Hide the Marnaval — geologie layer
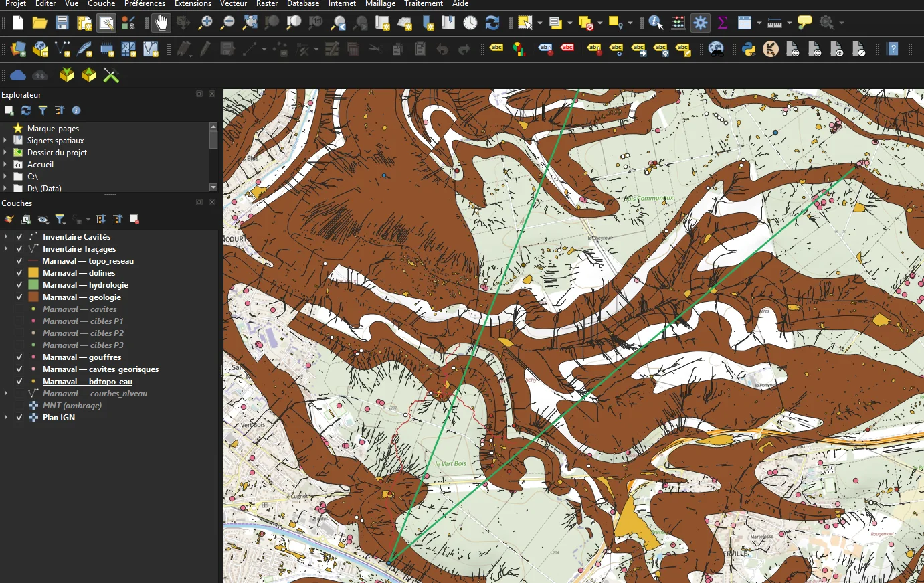This screenshot has width=924, height=583. tap(19, 297)
